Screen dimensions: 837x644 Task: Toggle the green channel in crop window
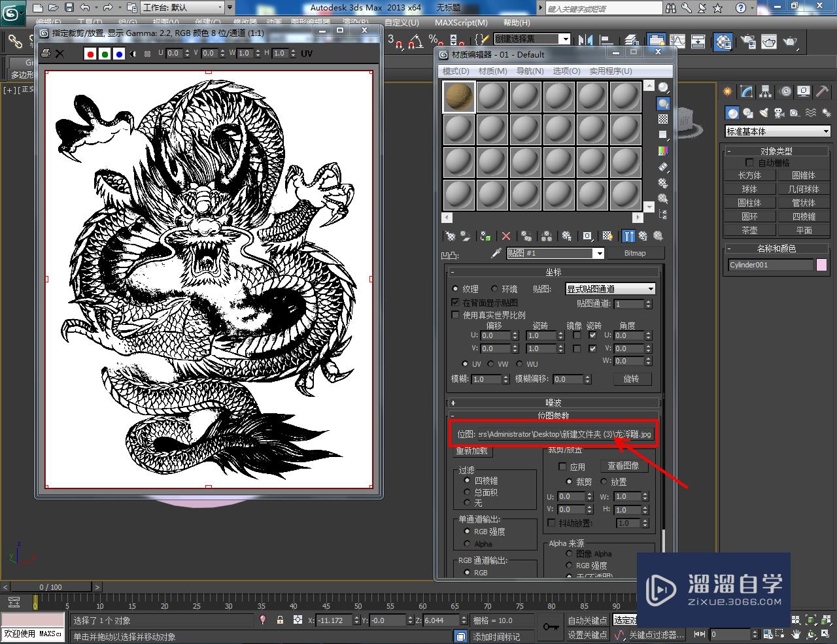click(105, 54)
